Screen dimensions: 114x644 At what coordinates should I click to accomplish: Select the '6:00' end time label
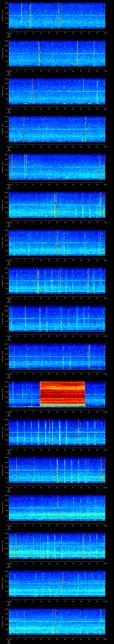(x=105, y=185)
